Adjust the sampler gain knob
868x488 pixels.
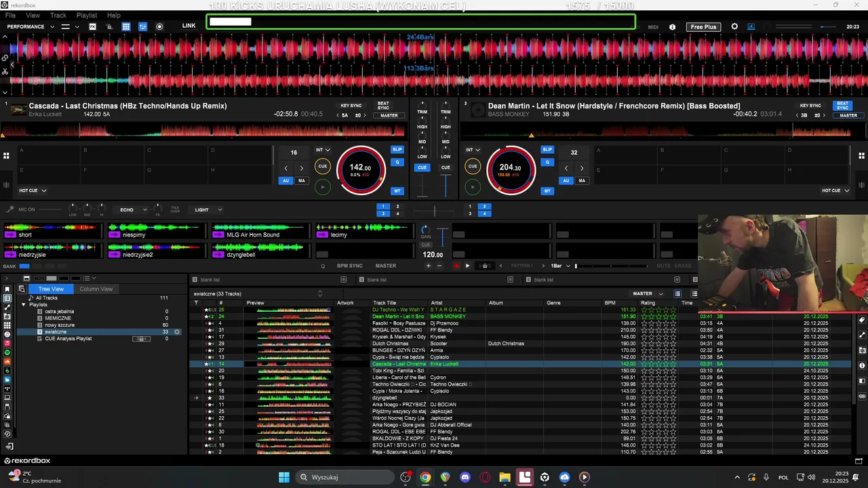(425, 230)
